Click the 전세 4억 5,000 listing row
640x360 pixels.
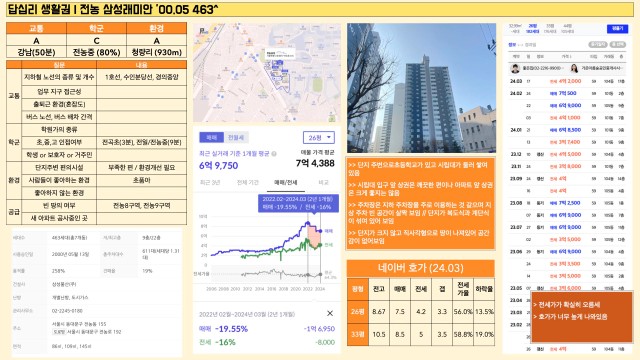(x=568, y=154)
